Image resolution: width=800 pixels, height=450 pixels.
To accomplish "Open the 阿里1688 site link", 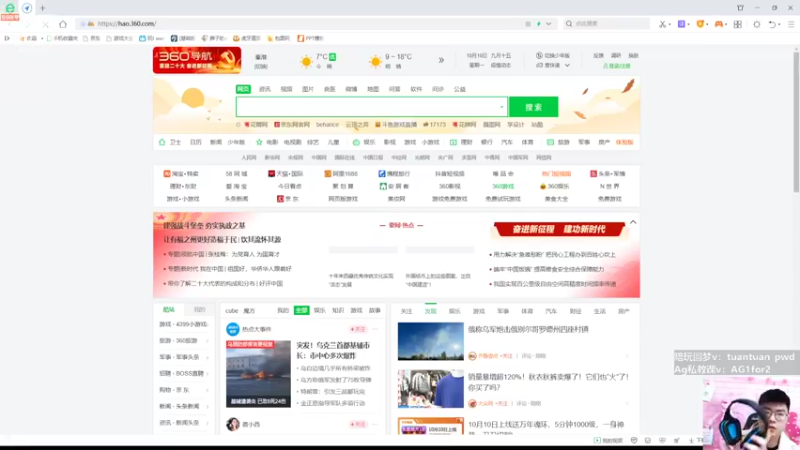I will tap(341, 174).
